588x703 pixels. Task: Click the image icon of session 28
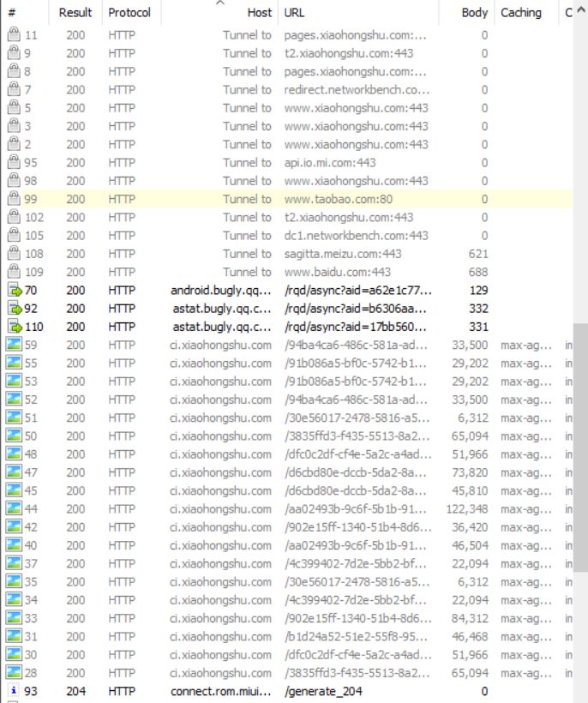coord(14,672)
